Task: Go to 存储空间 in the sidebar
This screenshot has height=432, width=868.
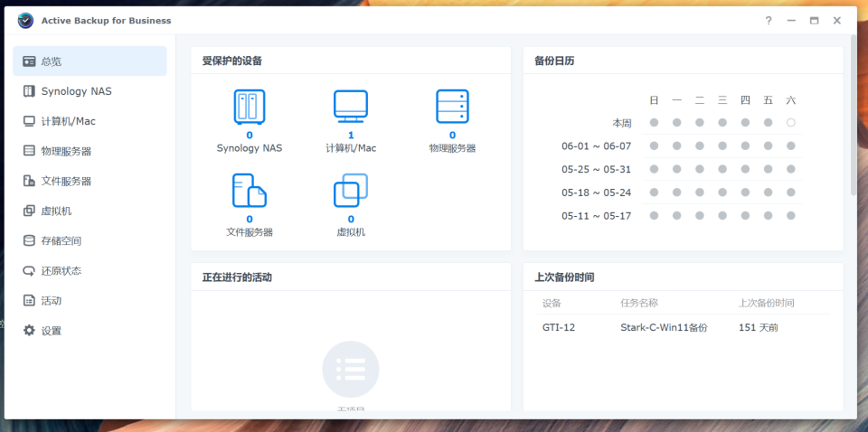Action: pos(61,240)
